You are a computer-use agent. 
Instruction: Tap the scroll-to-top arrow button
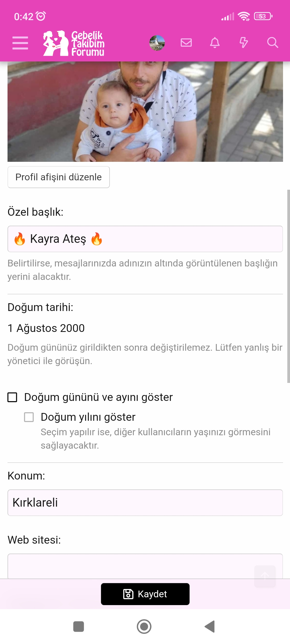click(265, 576)
